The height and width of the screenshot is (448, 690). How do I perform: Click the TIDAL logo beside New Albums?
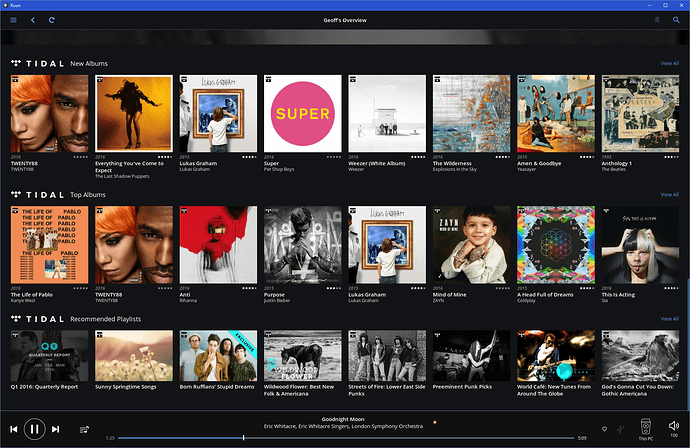click(37, 63)
